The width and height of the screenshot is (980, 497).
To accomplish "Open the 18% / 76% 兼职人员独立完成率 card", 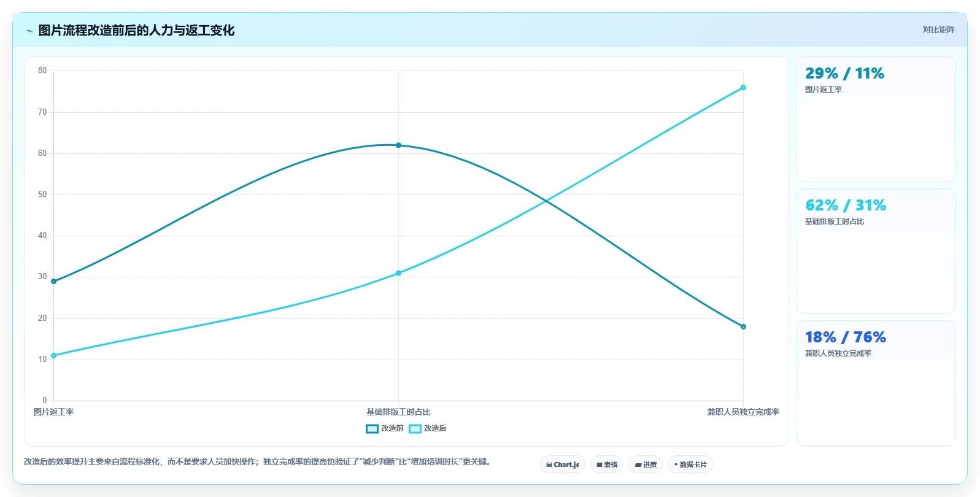I will click(876, 383).
